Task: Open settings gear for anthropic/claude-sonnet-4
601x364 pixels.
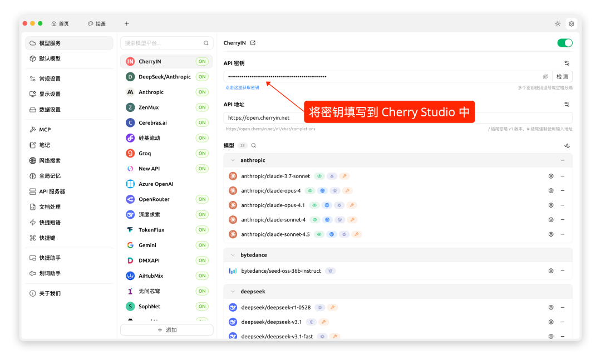Action: pos(551,220)
